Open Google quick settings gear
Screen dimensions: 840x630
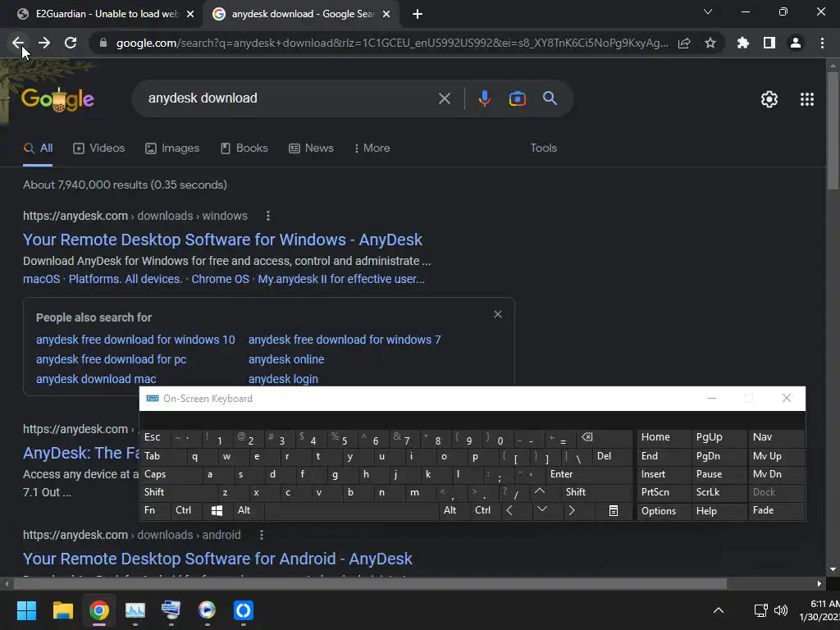(x=769, y=99)
